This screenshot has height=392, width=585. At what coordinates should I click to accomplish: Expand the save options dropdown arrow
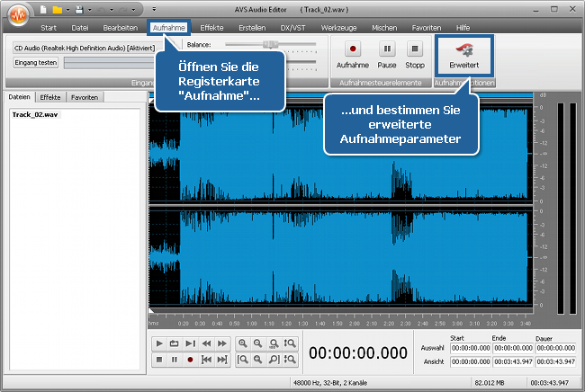pyautogui.click(x=89, y=10)
